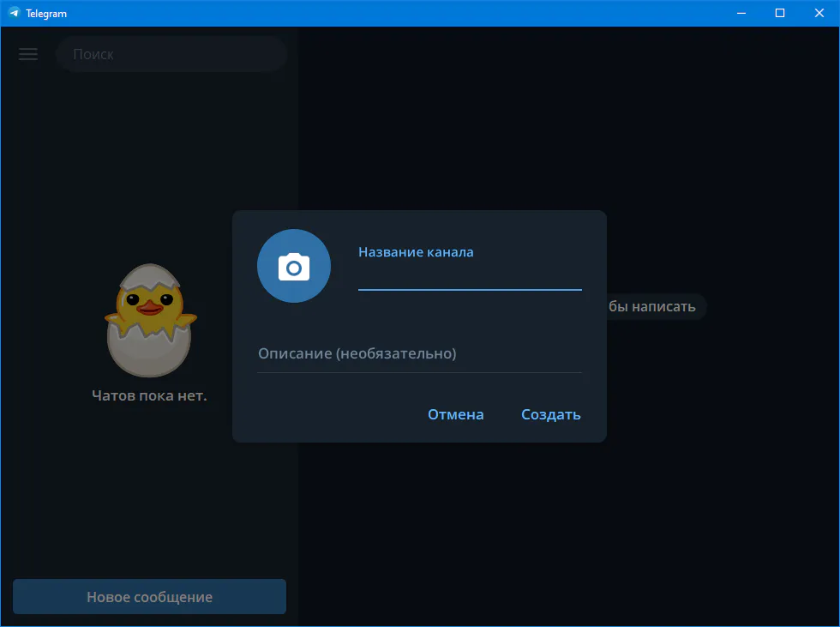
Task: Close the Telegram window
Action: coord(819,13)
